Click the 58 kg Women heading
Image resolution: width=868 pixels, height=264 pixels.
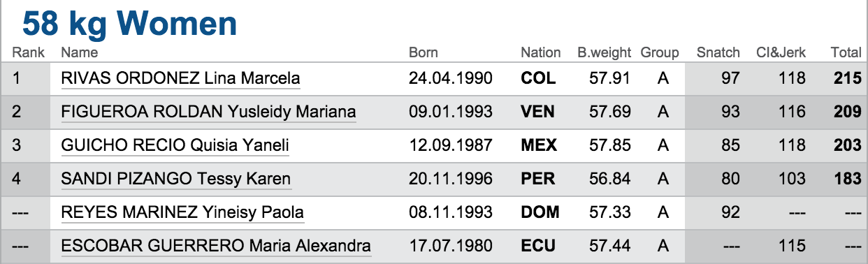coord(129,24)
